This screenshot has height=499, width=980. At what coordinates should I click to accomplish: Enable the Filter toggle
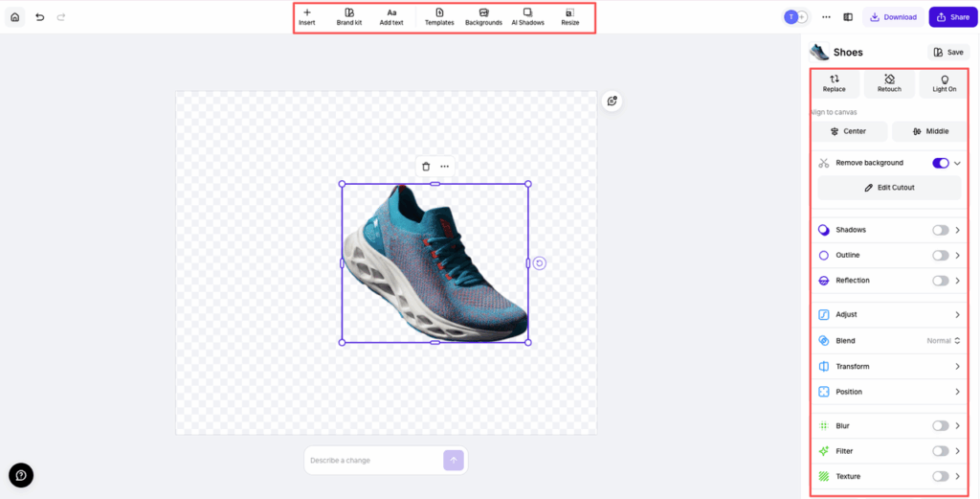pos(941,451)
